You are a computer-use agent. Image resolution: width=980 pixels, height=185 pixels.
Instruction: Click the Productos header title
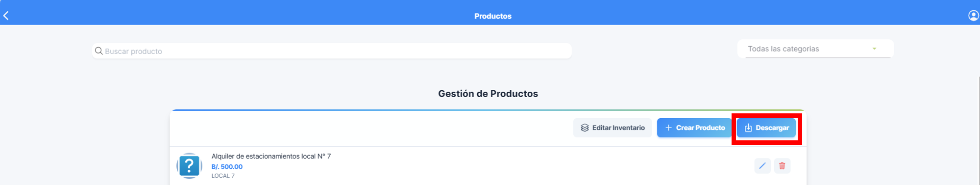493,16
